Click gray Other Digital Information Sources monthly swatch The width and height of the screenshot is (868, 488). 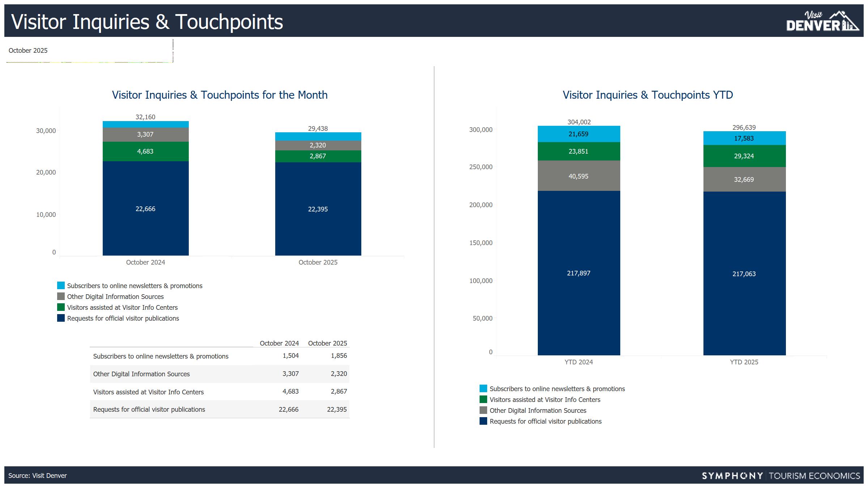click(61, 296)
